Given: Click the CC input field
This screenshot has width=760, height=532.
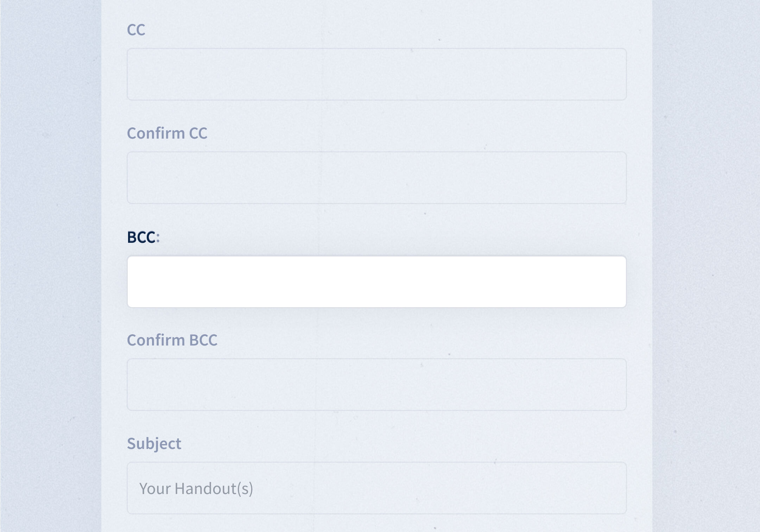Looking at the screenshot, I should coord(376,74).
